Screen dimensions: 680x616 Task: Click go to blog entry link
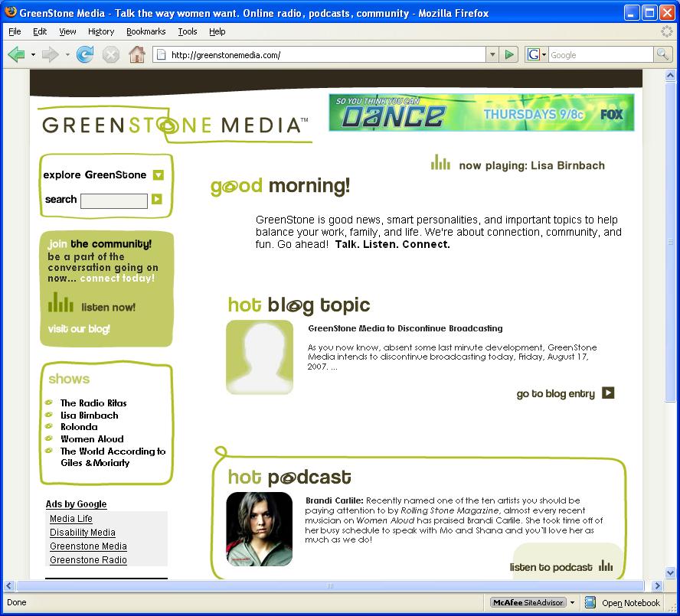click(555, 393)
